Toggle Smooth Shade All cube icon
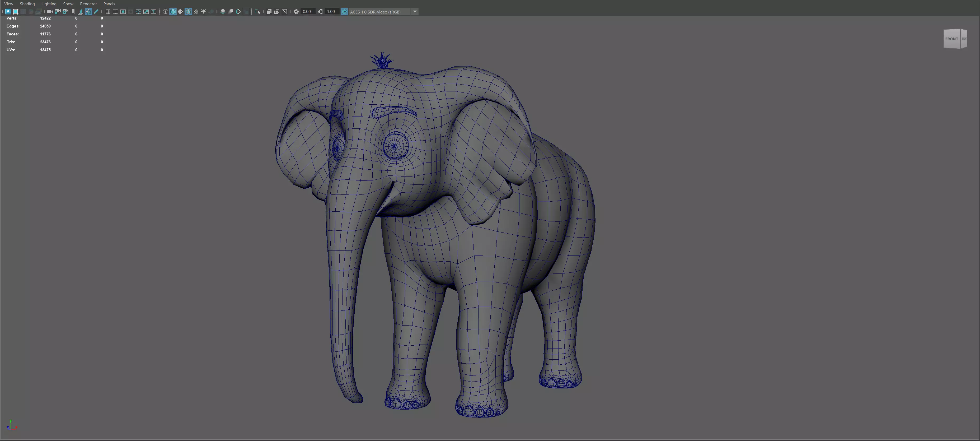The image size is (980, 441). click(173, 12)
